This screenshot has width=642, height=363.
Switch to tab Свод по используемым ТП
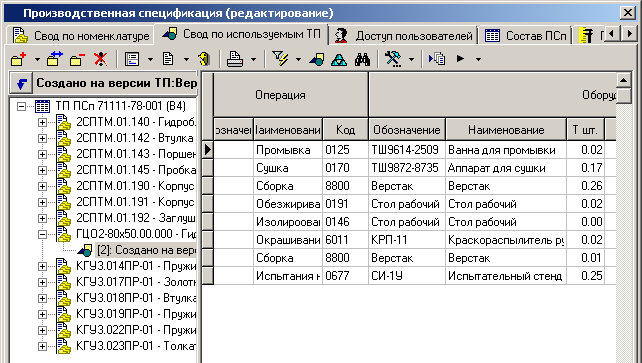(242, 34)
